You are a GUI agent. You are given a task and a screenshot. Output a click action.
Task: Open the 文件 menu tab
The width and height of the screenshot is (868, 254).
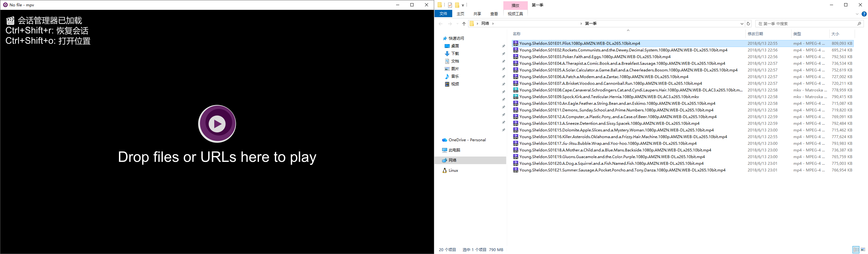point(443,13)
